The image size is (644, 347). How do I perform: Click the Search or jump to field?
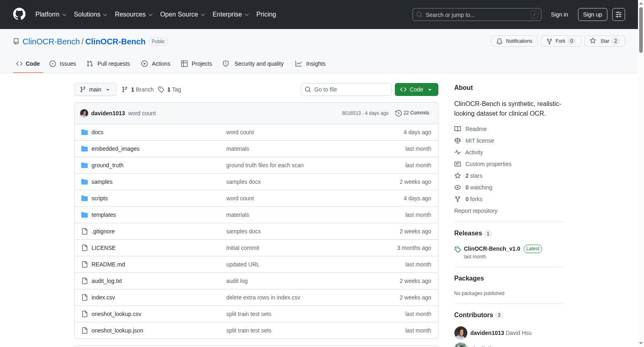(x=477, y=15)
